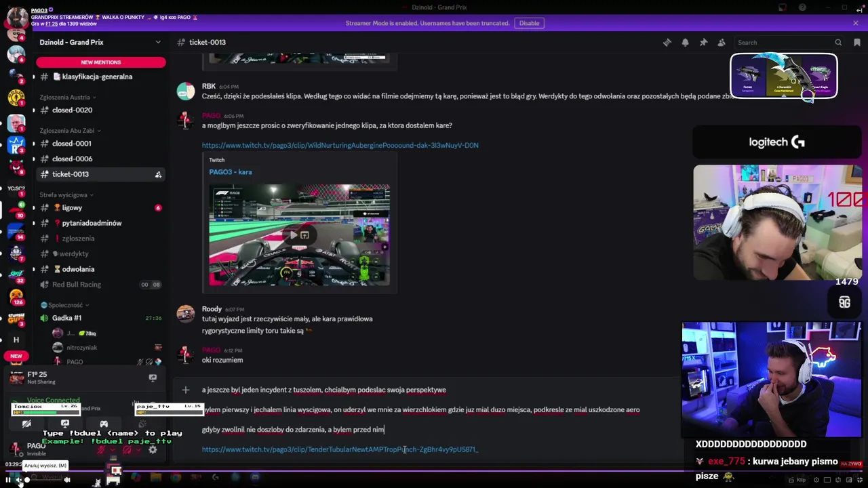Click the TenderTubularNewt clip link in draft

coord(340,449)
